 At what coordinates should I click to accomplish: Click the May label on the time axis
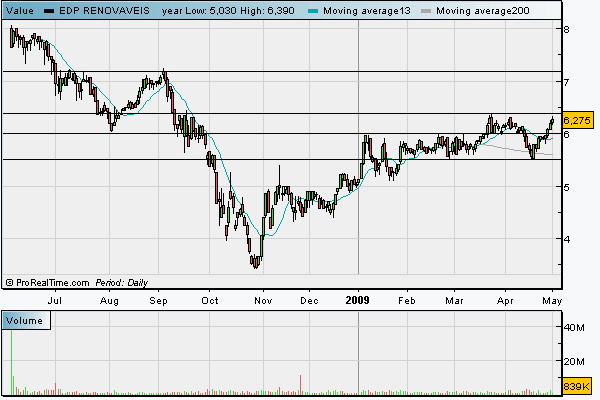coord(552,301)
